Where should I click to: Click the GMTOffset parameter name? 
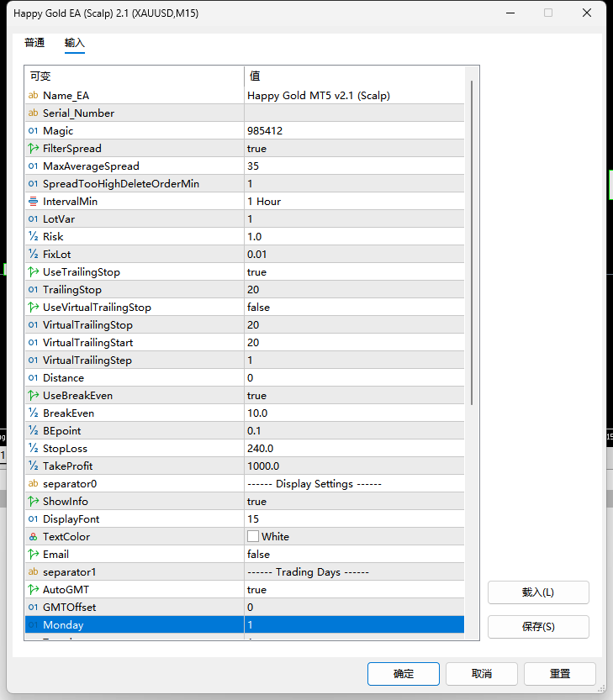click(x=69, y=607)
